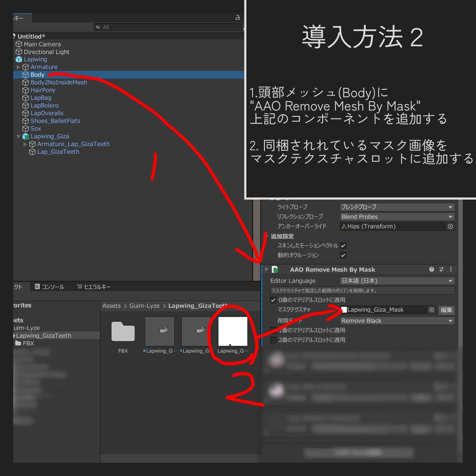Open the AAO component kebab menu icon
Image resolution: width=476 pixels, height=476 pixels.
451,269
